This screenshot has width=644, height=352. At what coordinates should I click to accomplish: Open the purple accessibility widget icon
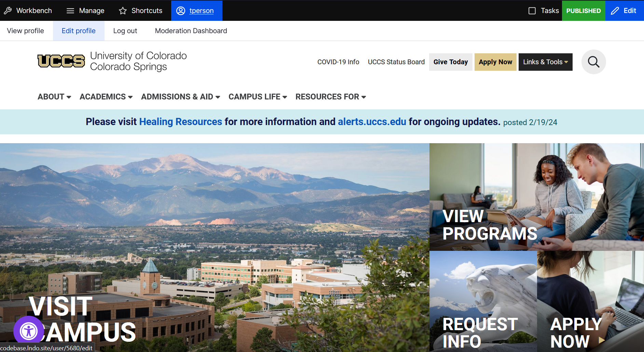coord(29,331)
